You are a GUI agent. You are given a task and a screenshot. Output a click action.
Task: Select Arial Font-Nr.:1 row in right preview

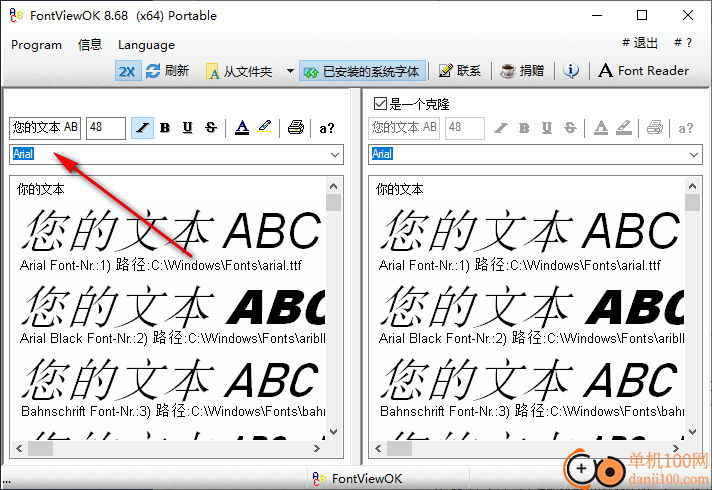(519, 265)
